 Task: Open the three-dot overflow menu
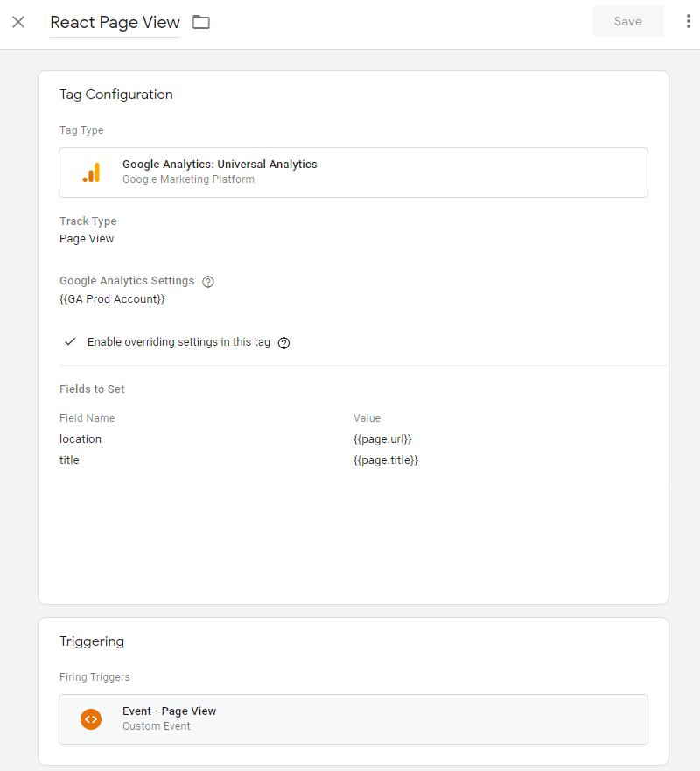click(689, 21)
